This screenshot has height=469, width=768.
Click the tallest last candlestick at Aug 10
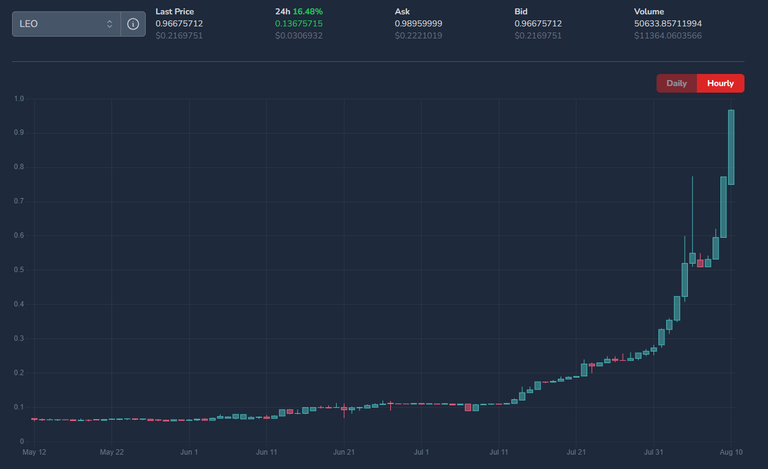tap(731, 147)
